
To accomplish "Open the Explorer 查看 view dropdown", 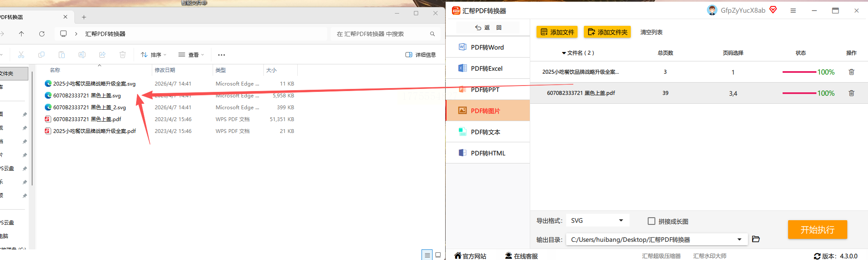I will pyautogui.click(x=191, y=55).
